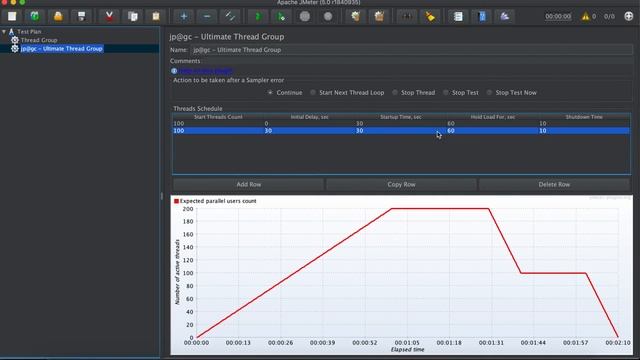640x360 pixels.
Task: Click the elapsed timer 00:00:00 in toolbar
Action: pyautogui.click(x=558, y=17)
